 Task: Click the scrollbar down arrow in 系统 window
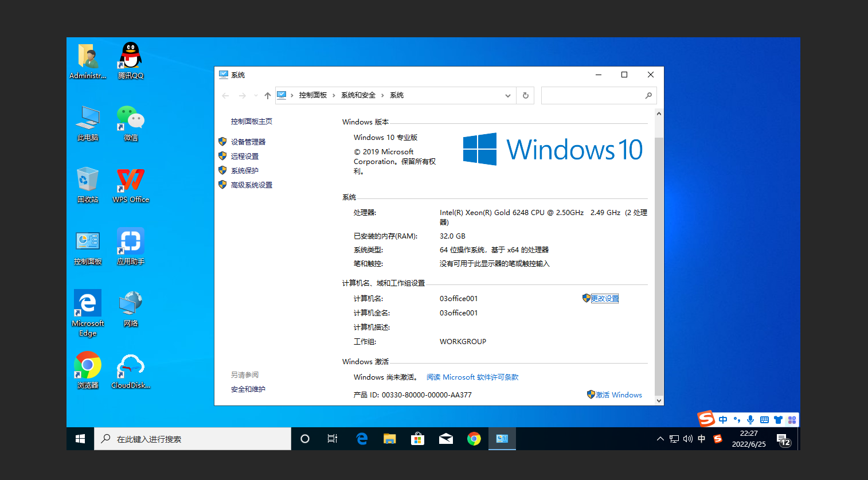point(659,401)
